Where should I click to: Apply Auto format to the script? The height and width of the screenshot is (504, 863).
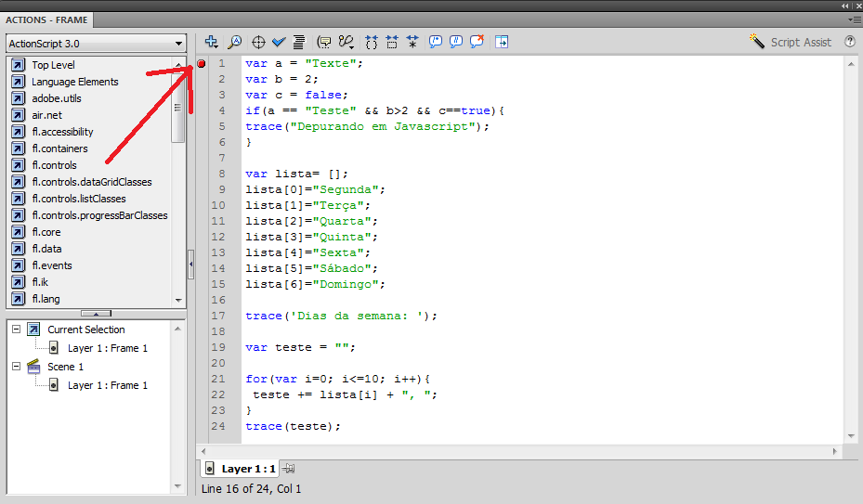299,42
